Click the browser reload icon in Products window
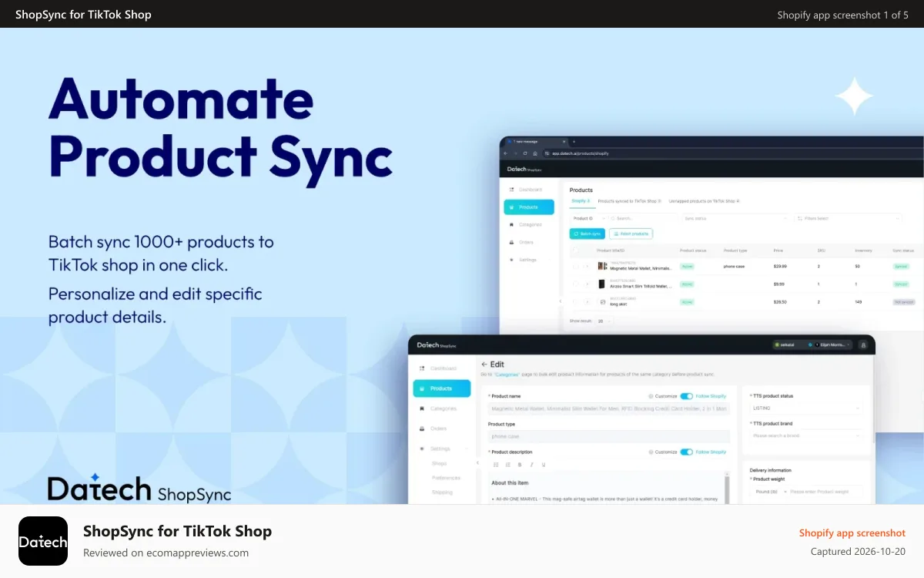 coord(525,153)
